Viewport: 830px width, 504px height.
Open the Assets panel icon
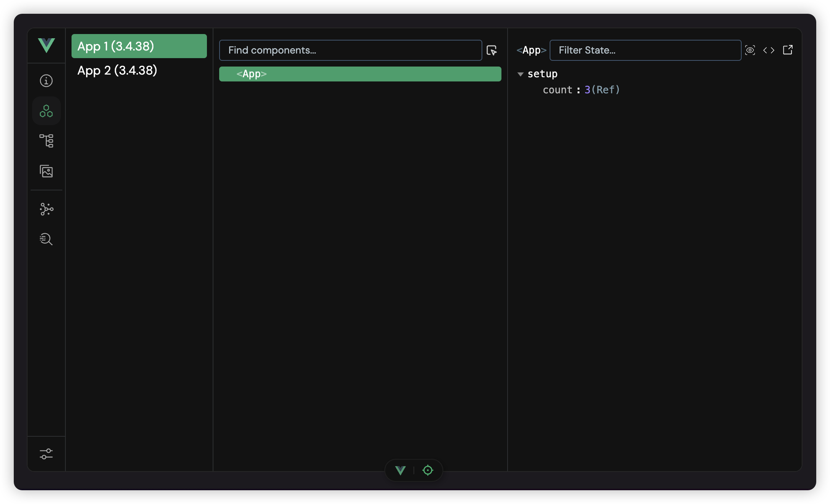pyautogui.click(x=46, y=172)
